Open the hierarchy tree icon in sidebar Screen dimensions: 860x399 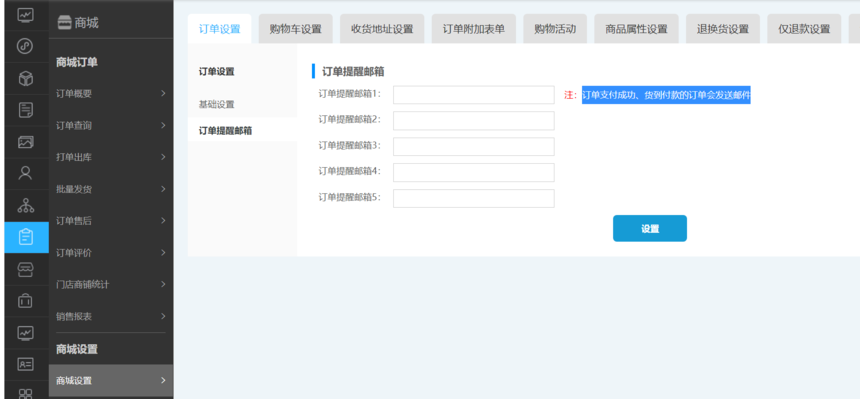click(x=26, y=205)
